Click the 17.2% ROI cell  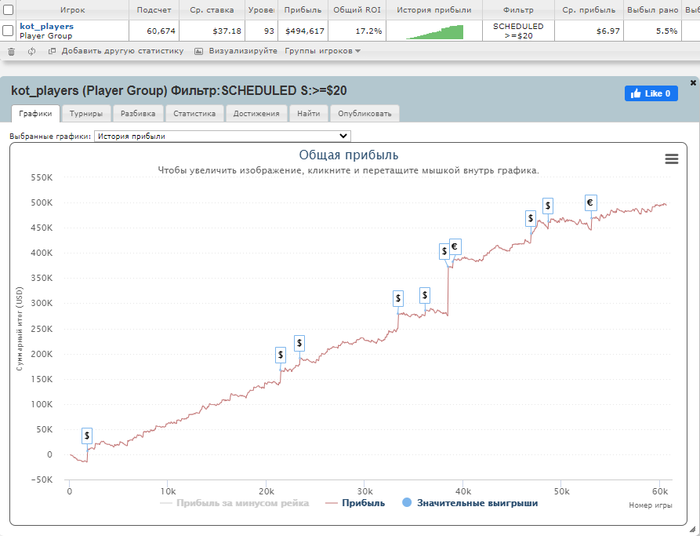point(357,31)
